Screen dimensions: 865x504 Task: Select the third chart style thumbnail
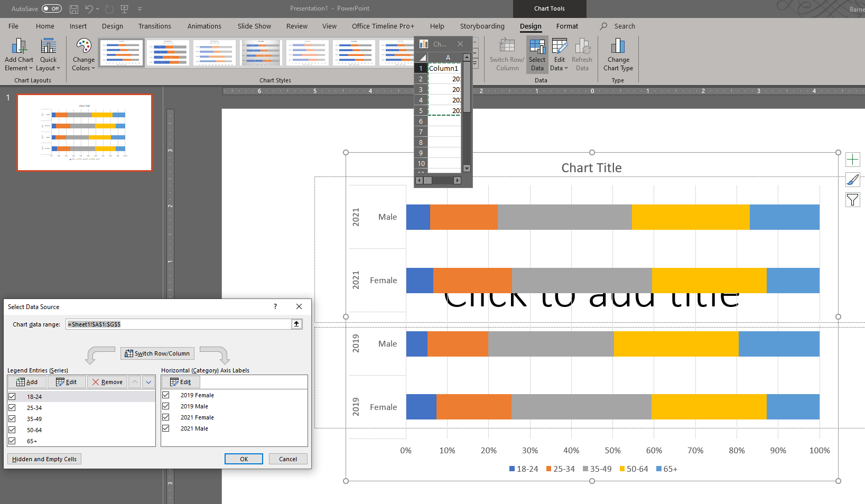pos(215,53)
